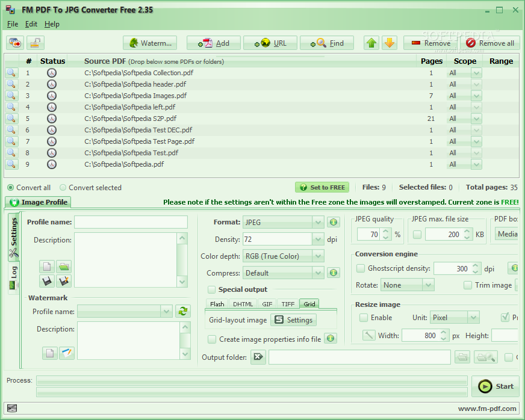This screenshot has height=420, width=525.
Task: Switch to the TIFF tab
Action: point(288,304)
